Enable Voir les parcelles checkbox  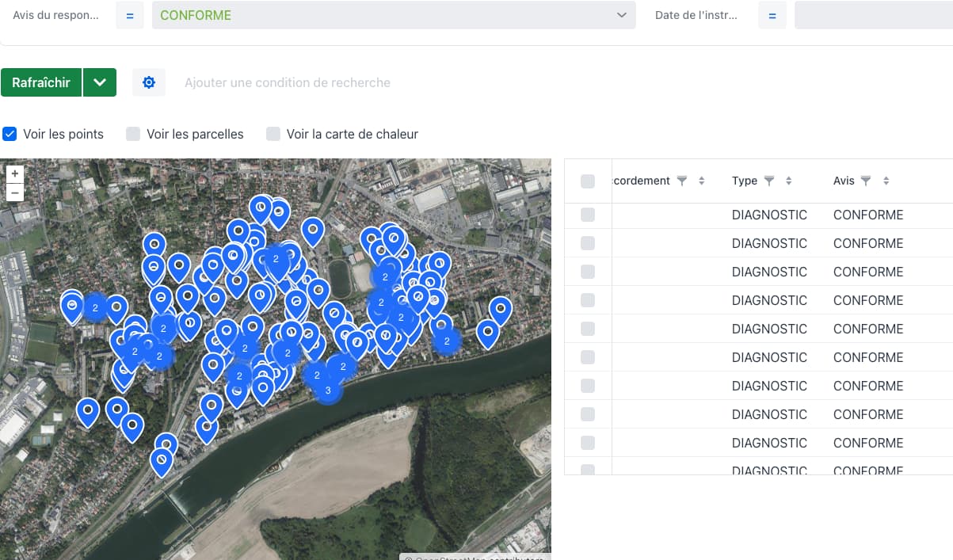click(x=133, y=134)
